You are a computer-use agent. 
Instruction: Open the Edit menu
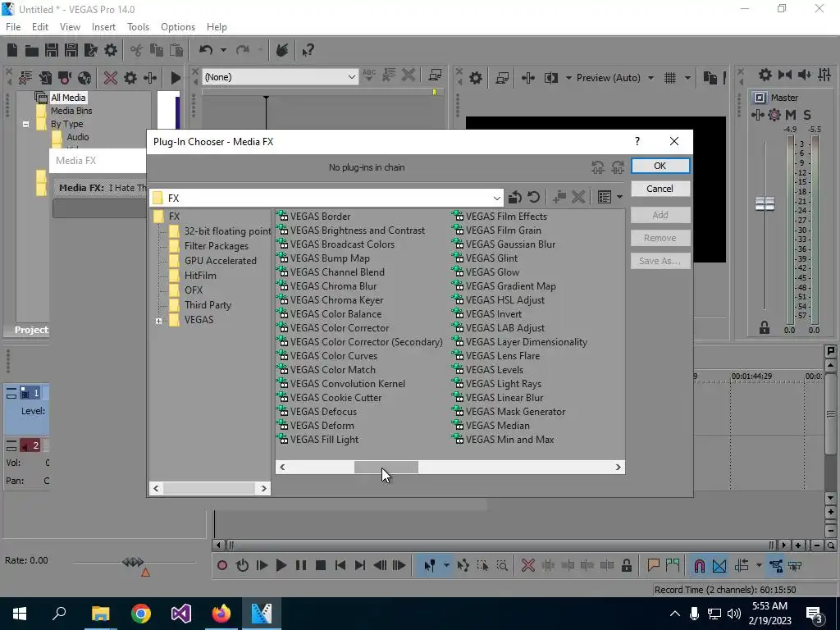pos(39,27)
